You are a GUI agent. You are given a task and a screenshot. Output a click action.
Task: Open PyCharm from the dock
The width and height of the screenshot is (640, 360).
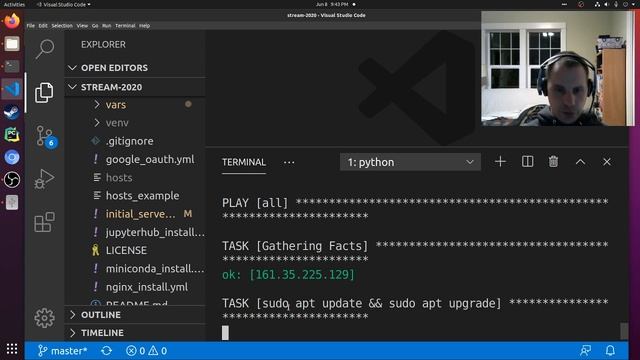(x=12, y=134)
